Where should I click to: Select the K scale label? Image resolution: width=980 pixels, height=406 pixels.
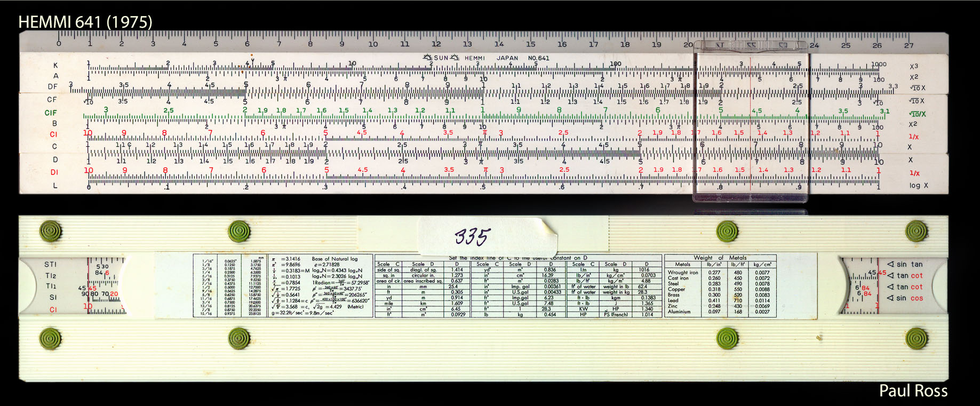55,66
